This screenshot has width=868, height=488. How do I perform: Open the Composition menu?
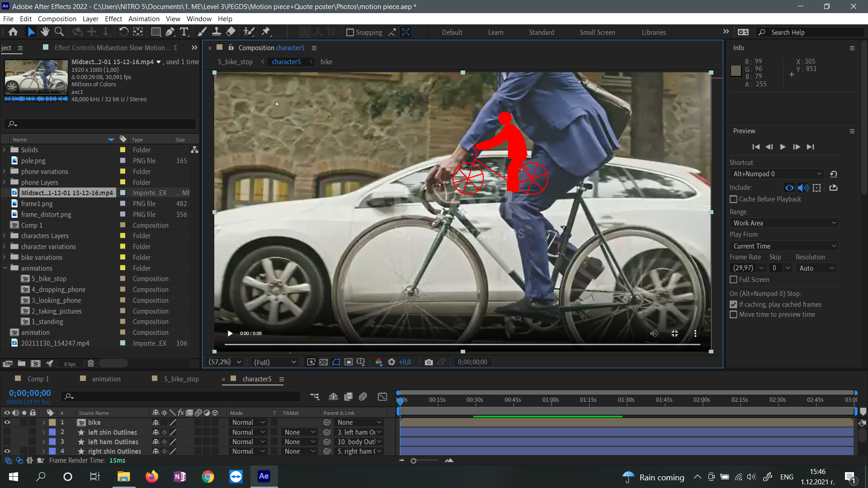click(57, 19)
